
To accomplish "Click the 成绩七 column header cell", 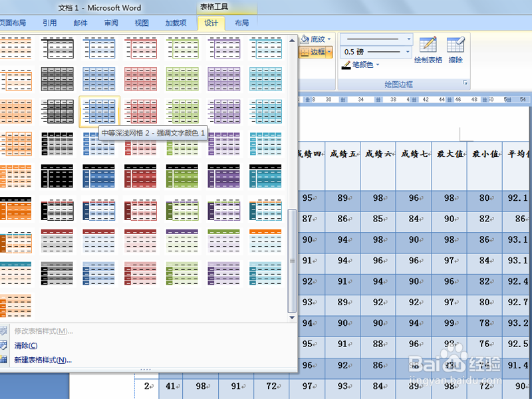I will click(414, 166).
